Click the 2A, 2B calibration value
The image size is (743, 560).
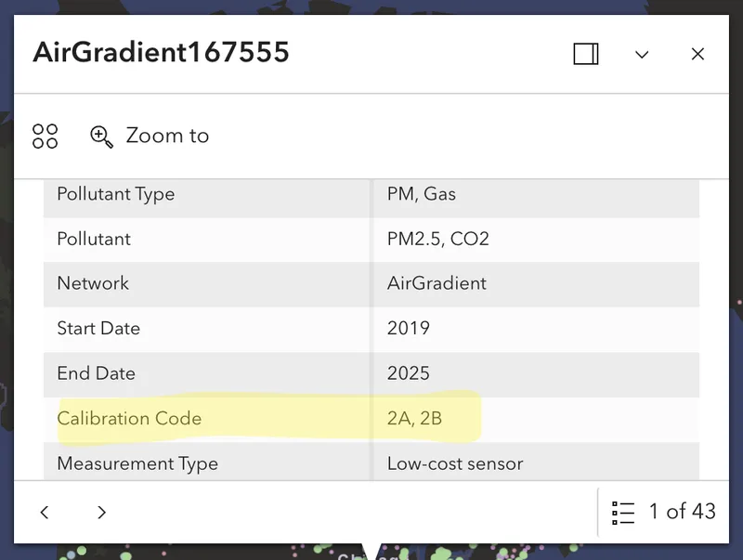414,418
